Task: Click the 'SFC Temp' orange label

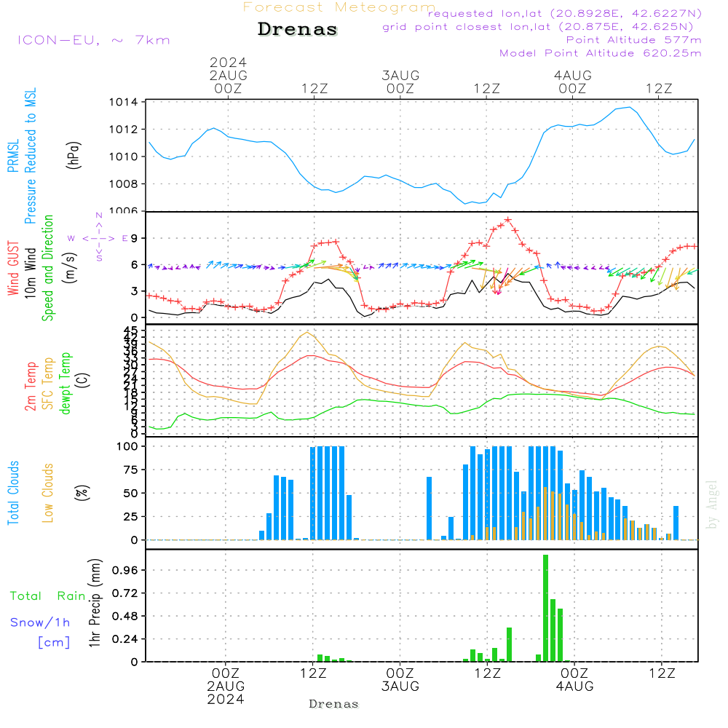Action: point(48,384)
